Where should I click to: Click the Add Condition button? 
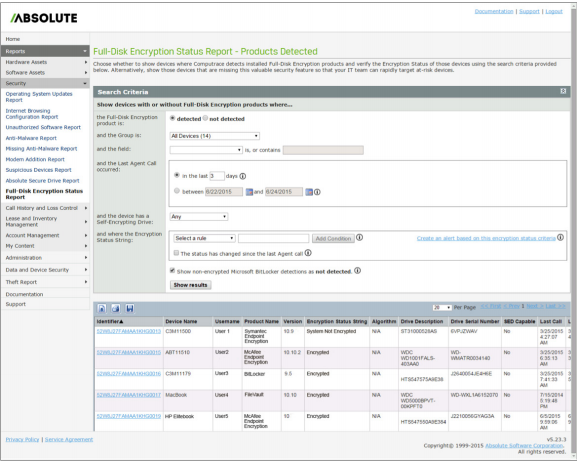pos(333,239)
